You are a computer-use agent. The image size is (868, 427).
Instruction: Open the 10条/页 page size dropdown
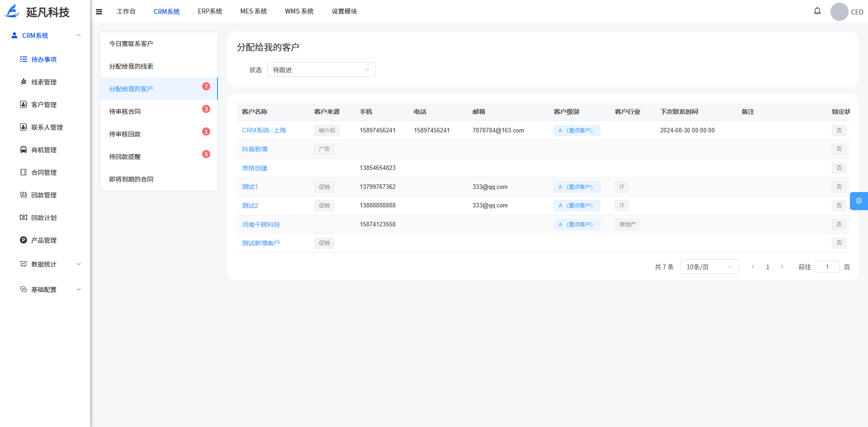pos(709,267)
